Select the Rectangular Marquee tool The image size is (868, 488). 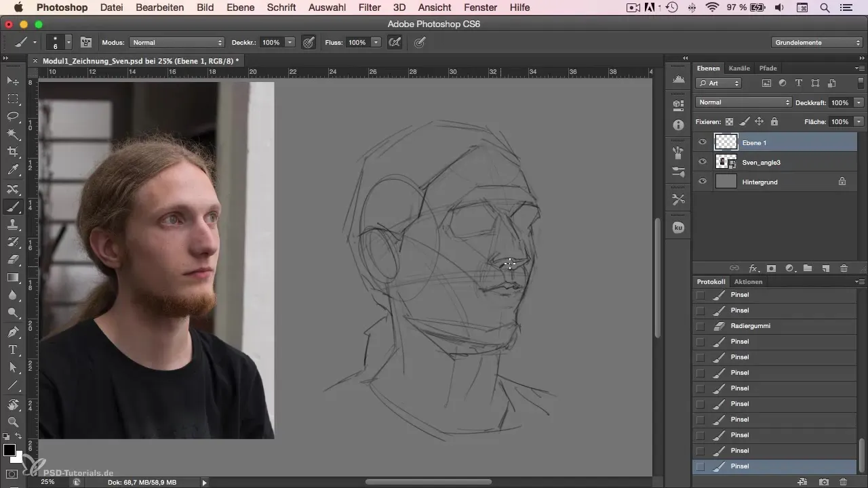coord(12,99)
